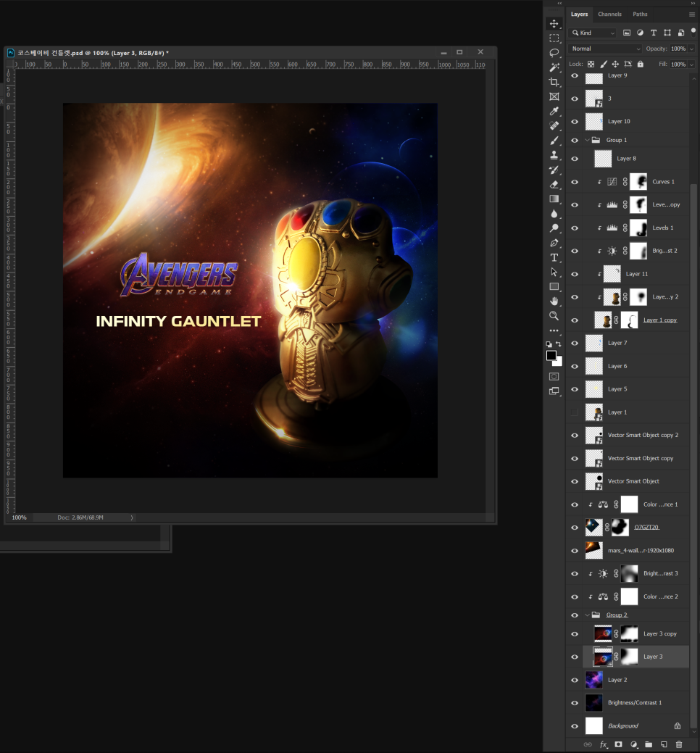Image resolution: width=700 pixels, height=753 pixels.
Task: Open the Normal blend mode dropdown
Action: [605, 49]
